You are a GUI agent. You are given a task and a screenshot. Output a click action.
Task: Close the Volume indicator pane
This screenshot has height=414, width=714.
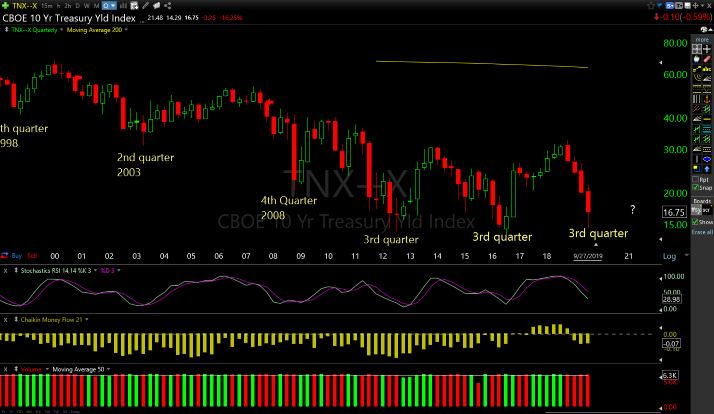(5, 369)
